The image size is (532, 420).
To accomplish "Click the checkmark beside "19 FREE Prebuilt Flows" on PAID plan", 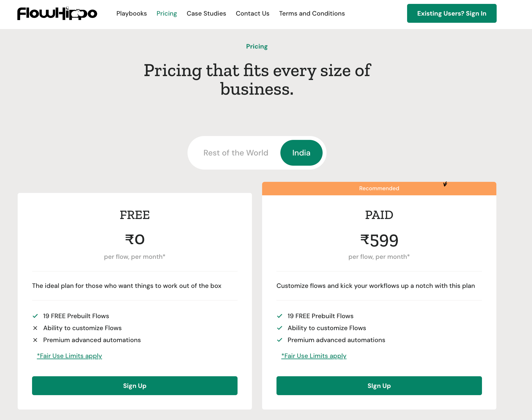I will tap(279, 316).
